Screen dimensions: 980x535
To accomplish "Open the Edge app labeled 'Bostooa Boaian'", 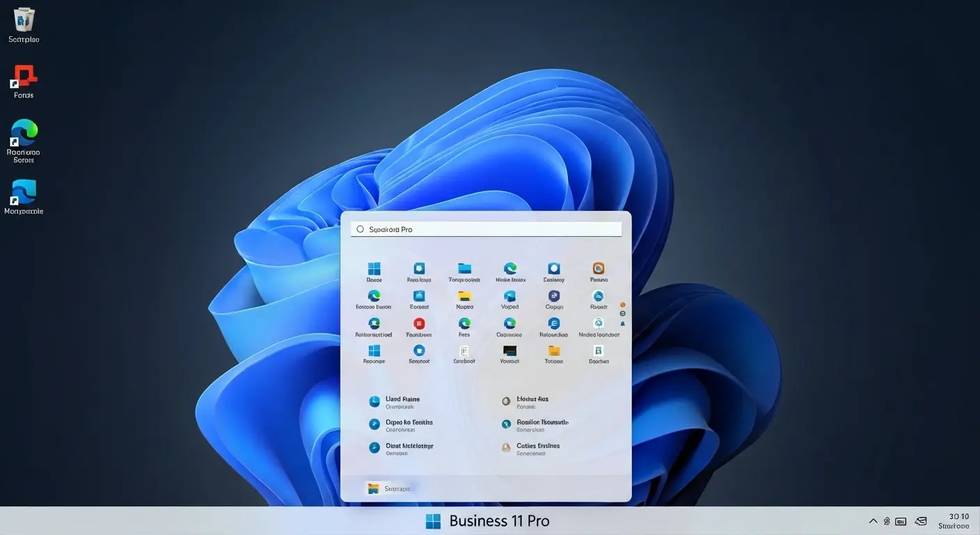I will pyautogui.click(x=374, y=300).
